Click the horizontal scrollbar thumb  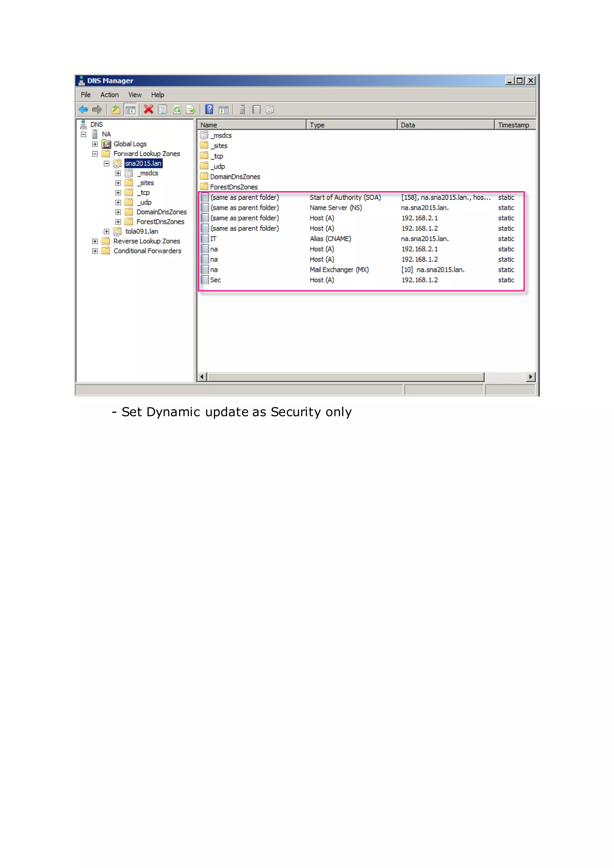coord(346,376)
